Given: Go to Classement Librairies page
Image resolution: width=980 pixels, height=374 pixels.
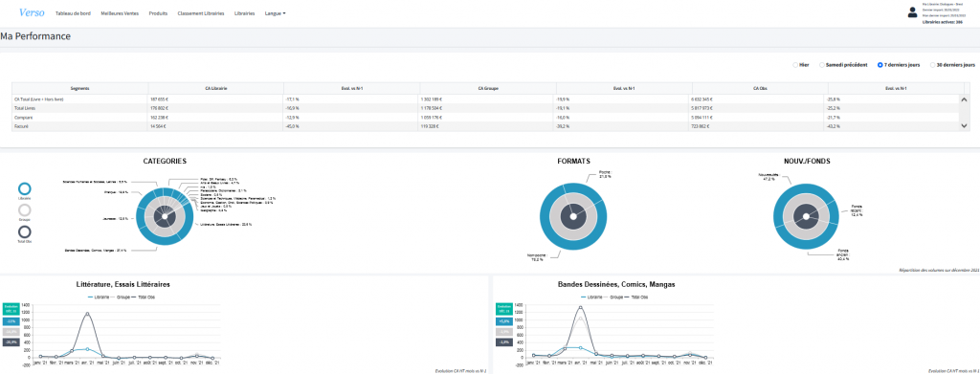Looking at the screenshot, I should point(201,13).
